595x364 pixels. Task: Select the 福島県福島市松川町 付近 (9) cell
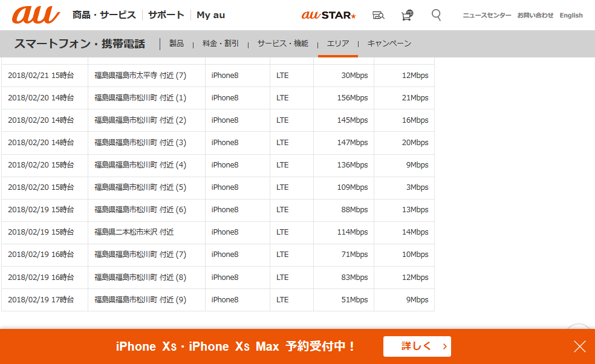(x=146, y=299)
